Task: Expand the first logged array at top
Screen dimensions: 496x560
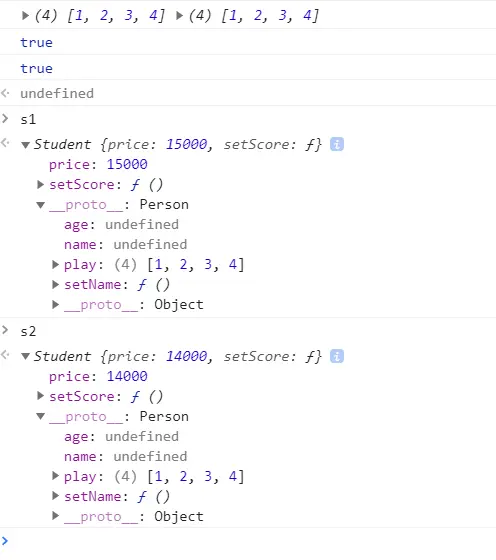Action: coord(25,15)
